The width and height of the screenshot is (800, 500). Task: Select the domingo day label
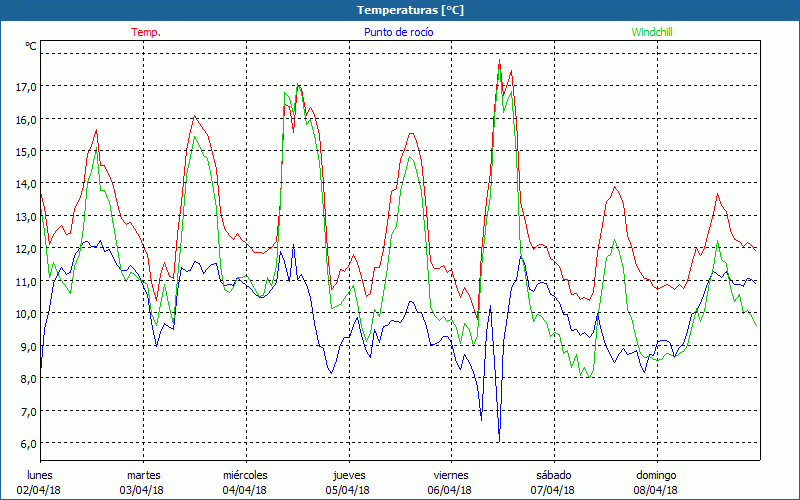point(656,474)
